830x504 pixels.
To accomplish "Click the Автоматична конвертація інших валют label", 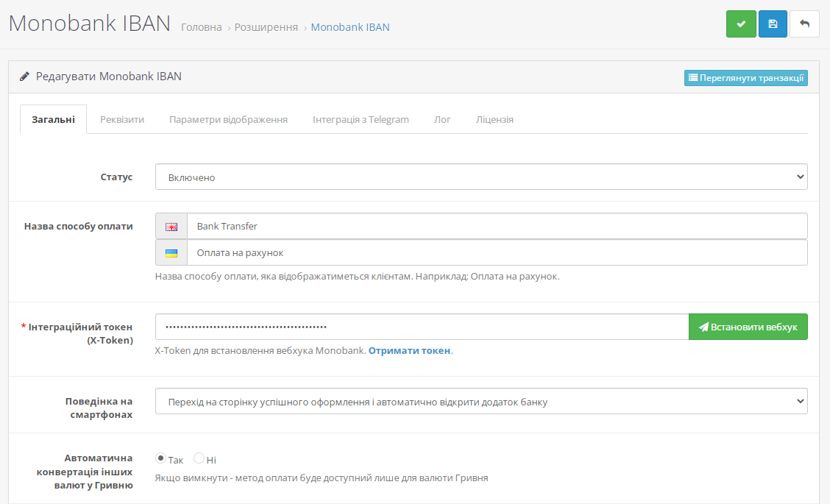I will coord(85,472).
